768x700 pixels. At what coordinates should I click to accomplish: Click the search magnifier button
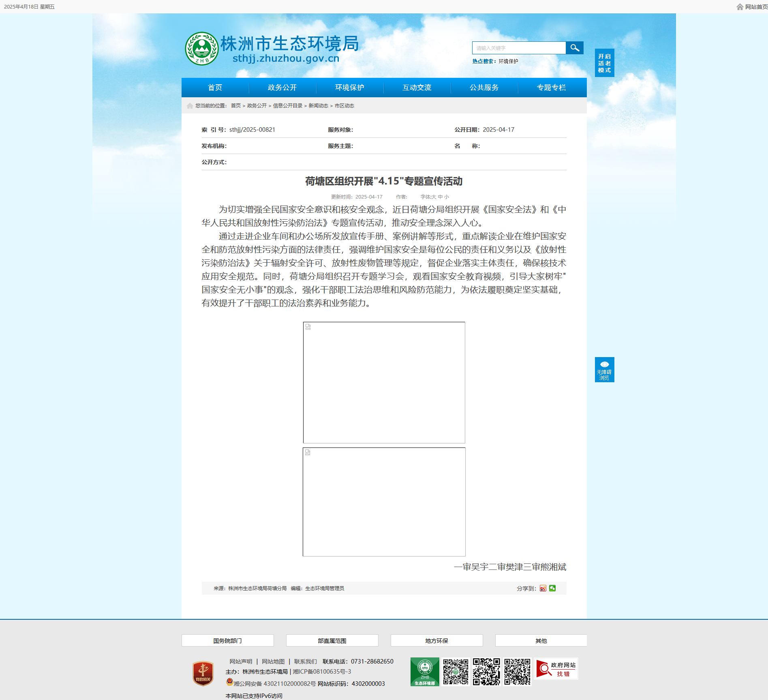(574, 48)
